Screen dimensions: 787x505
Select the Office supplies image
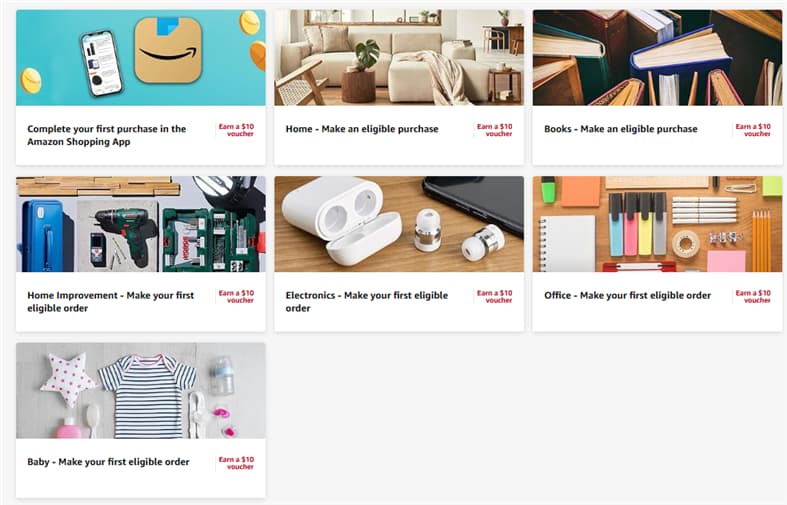point(658,224)
